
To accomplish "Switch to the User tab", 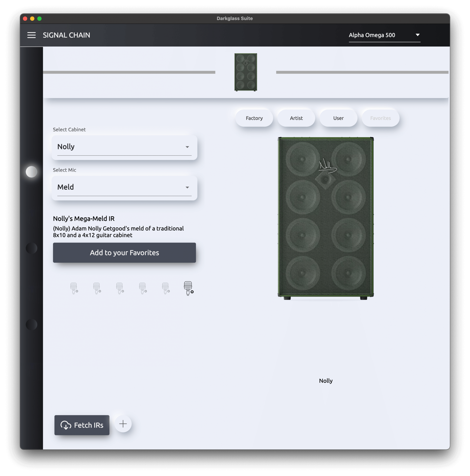I will 338,118.
